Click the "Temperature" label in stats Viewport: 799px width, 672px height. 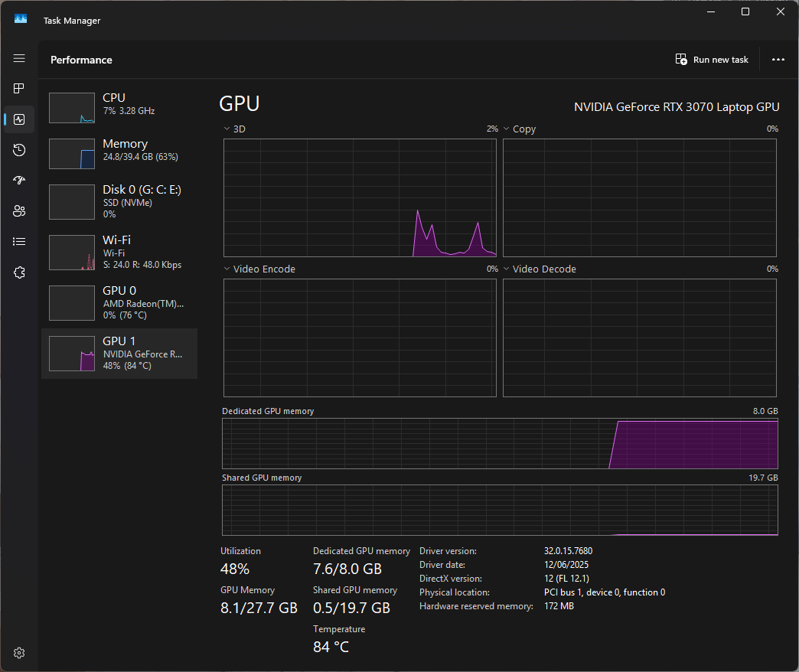[x=339, y=629]
